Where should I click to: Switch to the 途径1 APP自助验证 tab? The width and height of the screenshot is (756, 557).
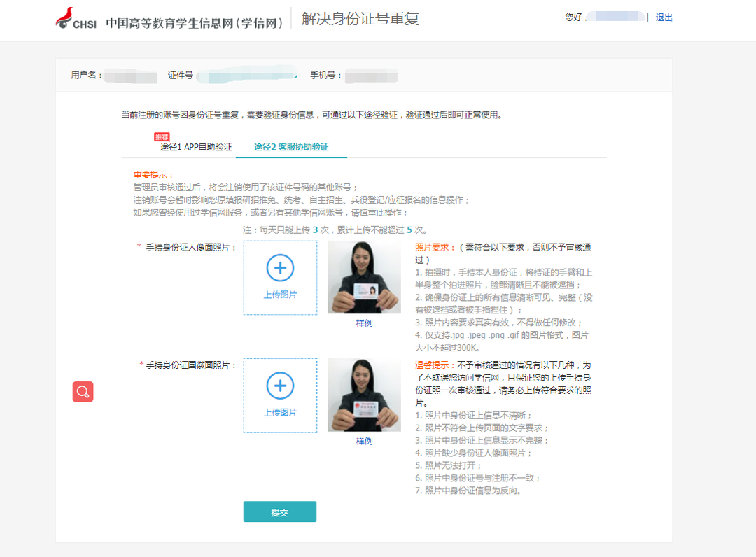197,148
